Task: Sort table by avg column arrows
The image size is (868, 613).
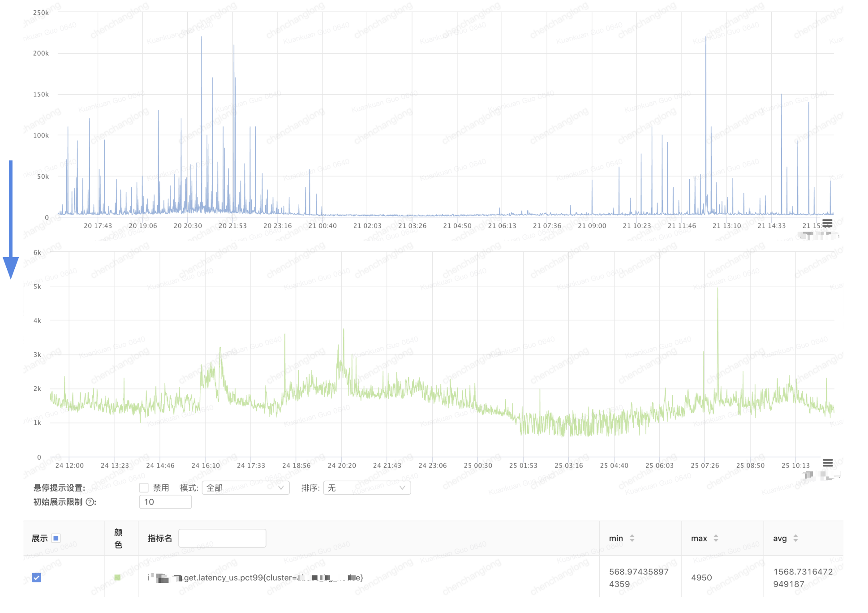Action: coord(795,538)
